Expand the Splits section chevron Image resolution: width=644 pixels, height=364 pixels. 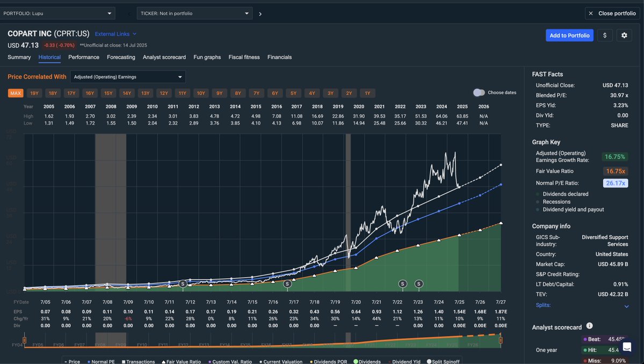coord(626,306)
